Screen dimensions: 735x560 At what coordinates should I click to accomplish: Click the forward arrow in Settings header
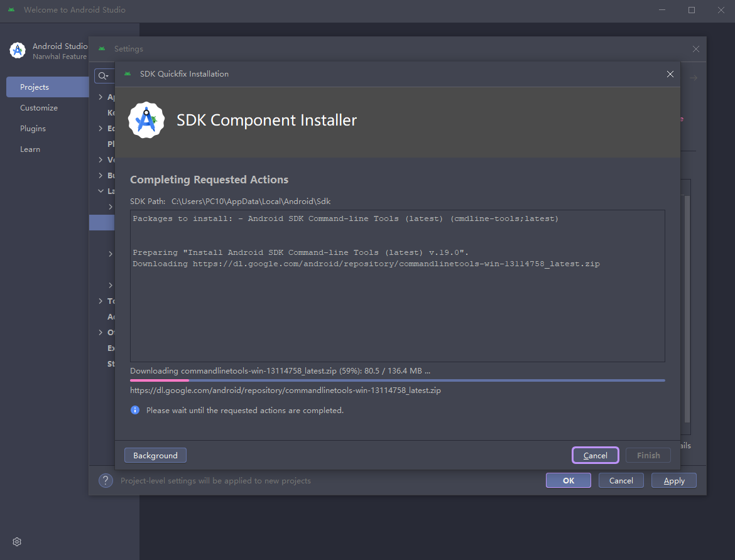coord(694,78)
